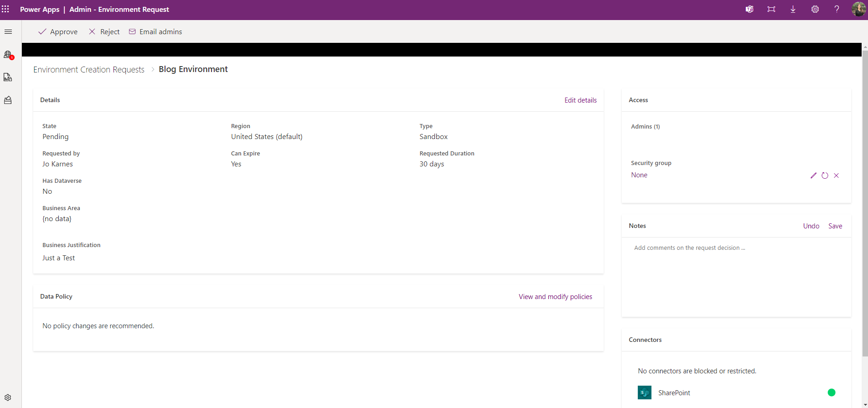Screen dimensions: 868x408
Task: Open the app launcher waffle icon
Action: (5, 9)
